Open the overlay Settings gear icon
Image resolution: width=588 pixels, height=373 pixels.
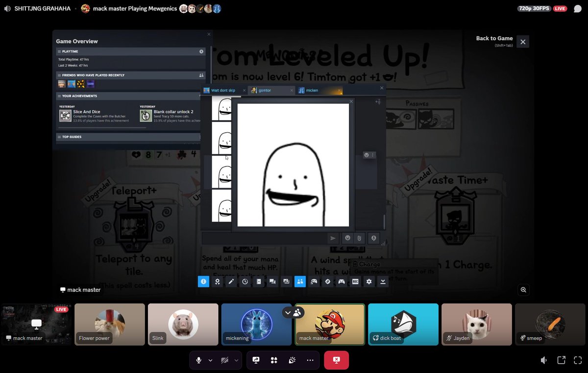click(369, 281)
